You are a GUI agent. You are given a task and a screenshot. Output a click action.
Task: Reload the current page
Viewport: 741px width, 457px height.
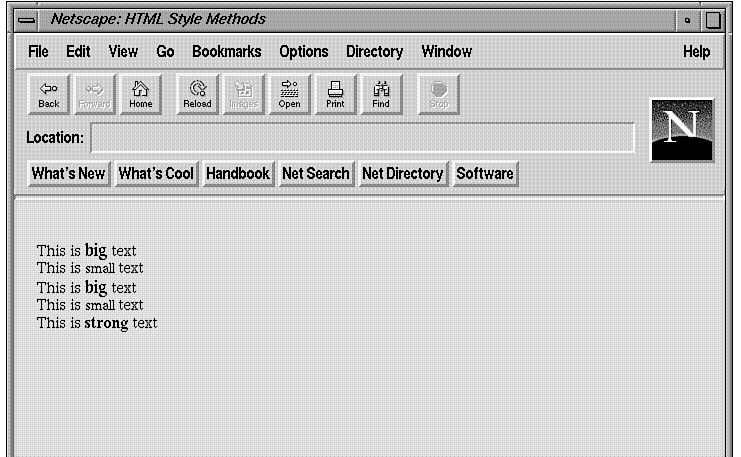coord(197,94)
